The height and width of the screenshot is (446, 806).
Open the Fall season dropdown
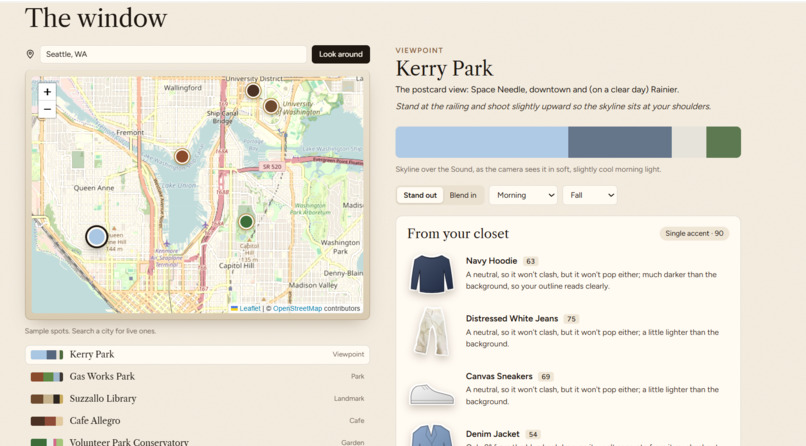[590, 195]
